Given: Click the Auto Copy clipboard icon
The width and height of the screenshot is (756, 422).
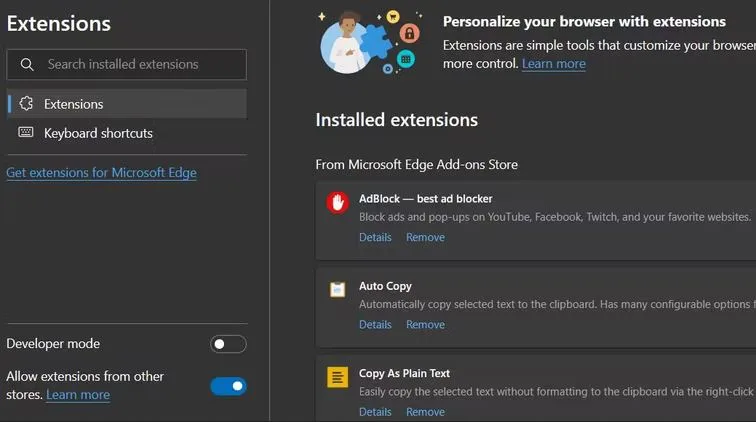Looking at the screenshot, I should click(338, 289).
